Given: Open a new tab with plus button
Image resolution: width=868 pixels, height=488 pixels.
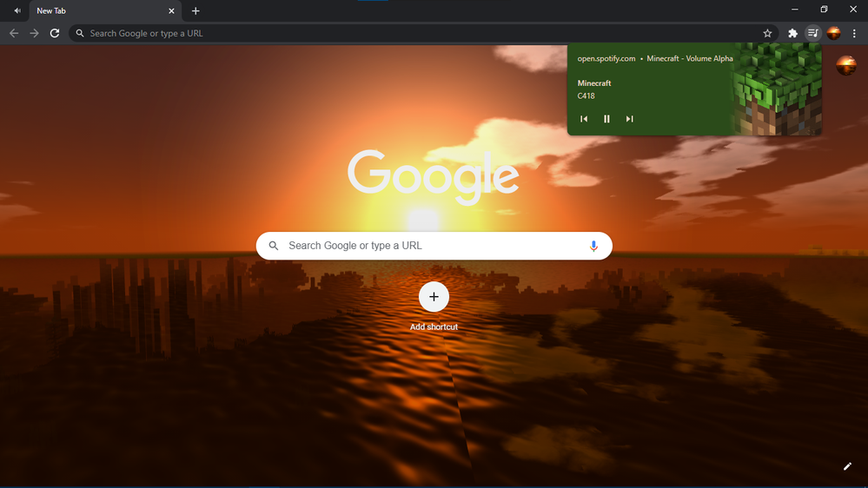Looking at the screenshot, I should [x=195, y=11].
